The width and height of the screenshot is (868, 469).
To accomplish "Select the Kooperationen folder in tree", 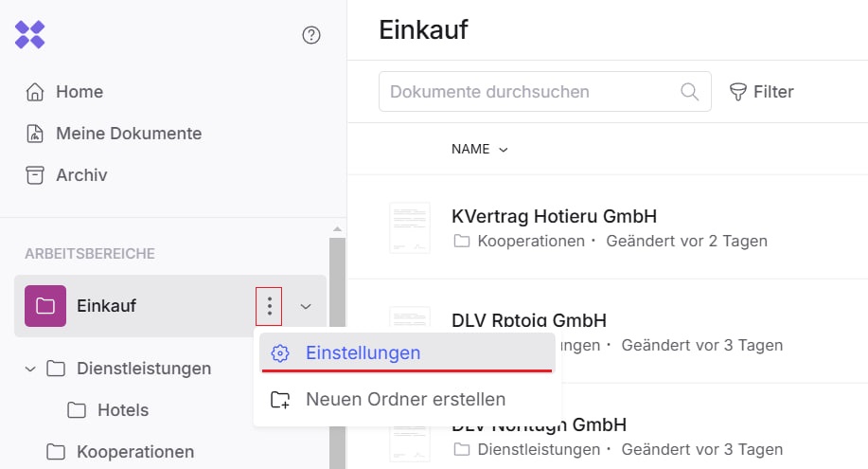I will pyautogui.click(x=134, y=452).
